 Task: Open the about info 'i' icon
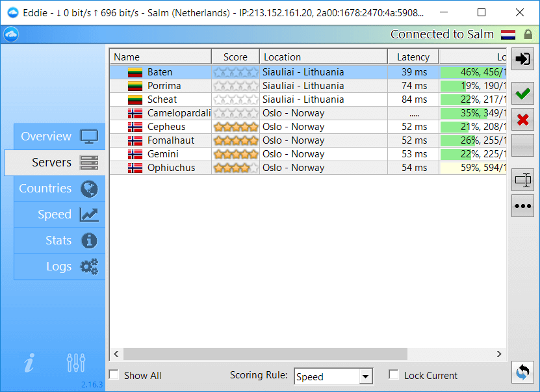29,362
